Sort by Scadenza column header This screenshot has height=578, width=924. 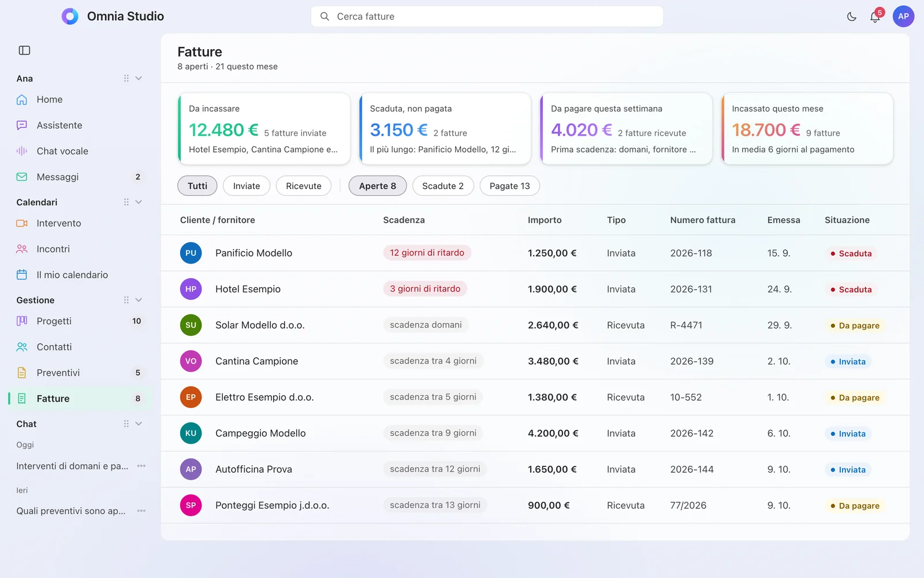[404, 220]
